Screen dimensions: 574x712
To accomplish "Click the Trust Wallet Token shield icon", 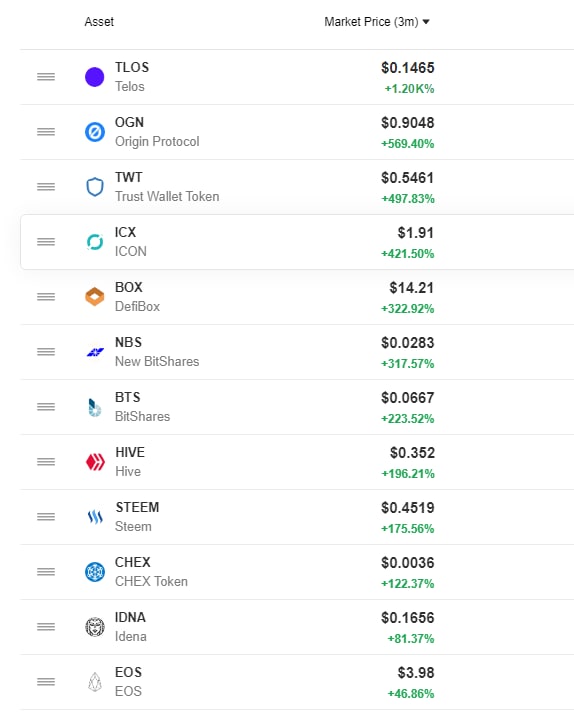I will pyautogui.click(x=94, y=187).
